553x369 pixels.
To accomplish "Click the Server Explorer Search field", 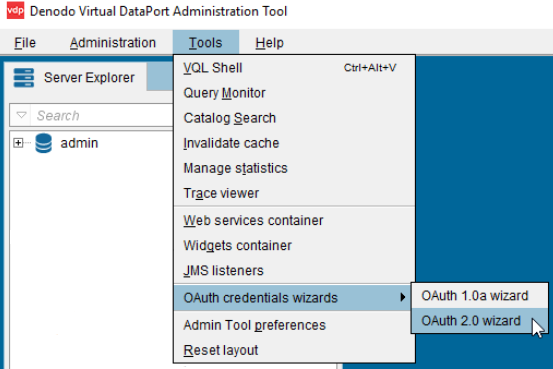I will [102, 115].
